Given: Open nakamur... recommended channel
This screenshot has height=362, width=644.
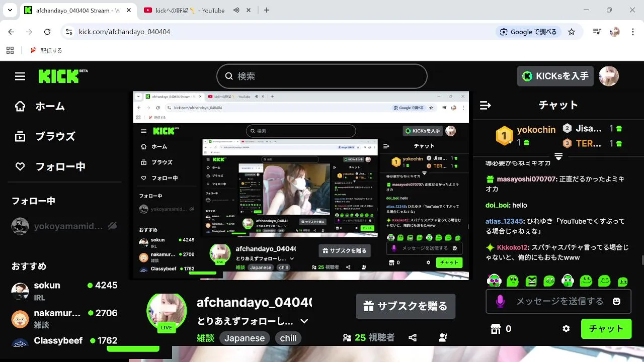Looking at the screenshot, I should 64,318.
